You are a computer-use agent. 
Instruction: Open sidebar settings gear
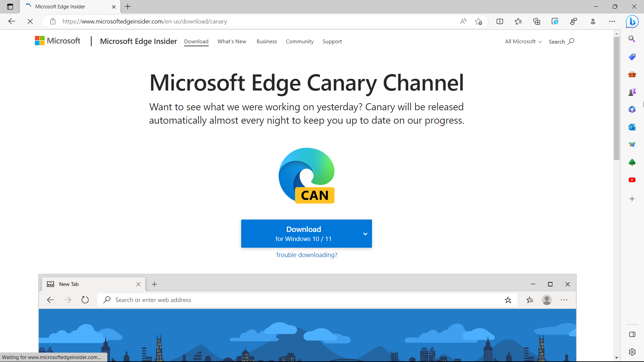tap(632, 352)
